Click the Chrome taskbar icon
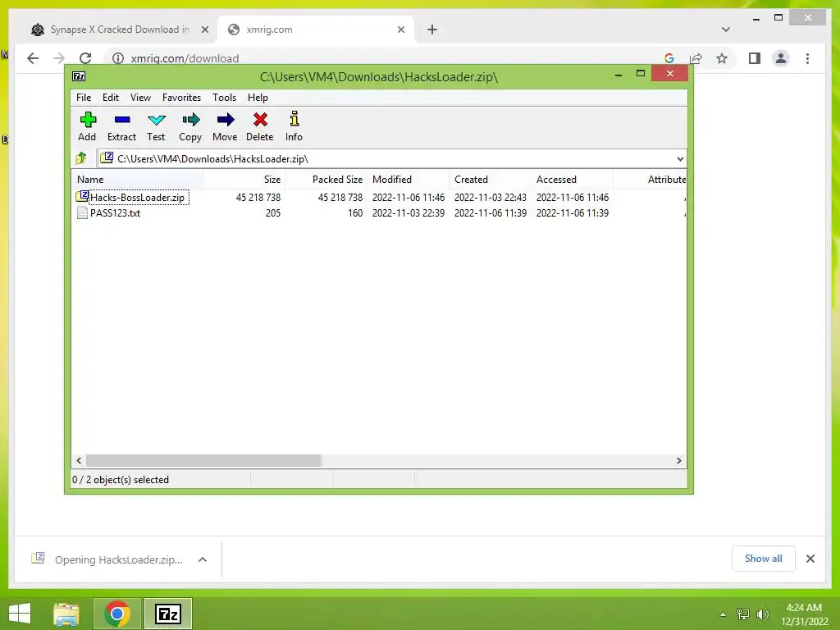 coord(116,614)
